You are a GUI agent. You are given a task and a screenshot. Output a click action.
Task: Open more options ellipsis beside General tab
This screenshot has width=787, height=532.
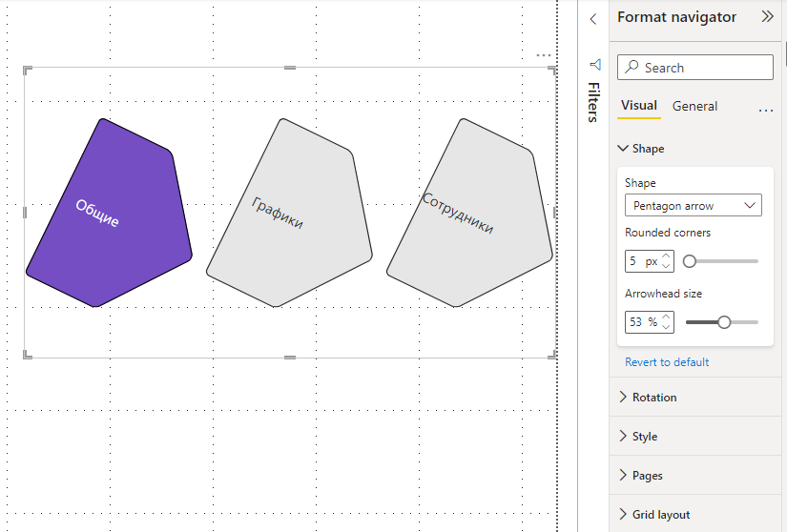pos(765,110)
